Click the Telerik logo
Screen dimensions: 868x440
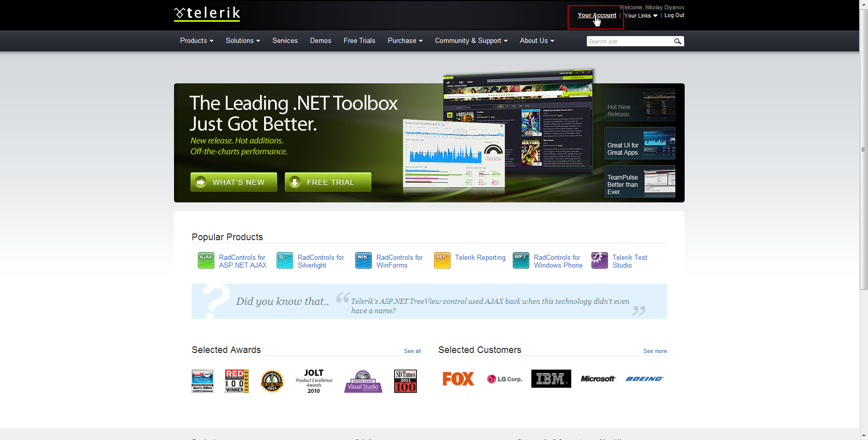tap(207, 13)
